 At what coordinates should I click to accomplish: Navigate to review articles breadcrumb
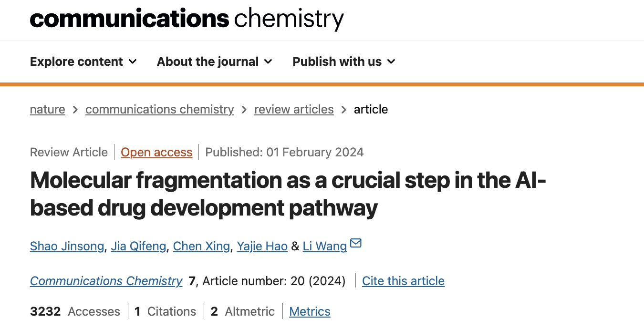pos(294,109)
